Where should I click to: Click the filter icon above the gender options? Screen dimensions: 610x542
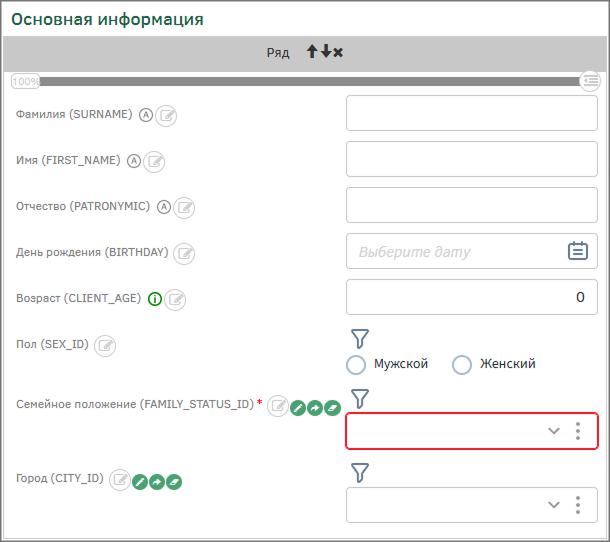[361, 339]
